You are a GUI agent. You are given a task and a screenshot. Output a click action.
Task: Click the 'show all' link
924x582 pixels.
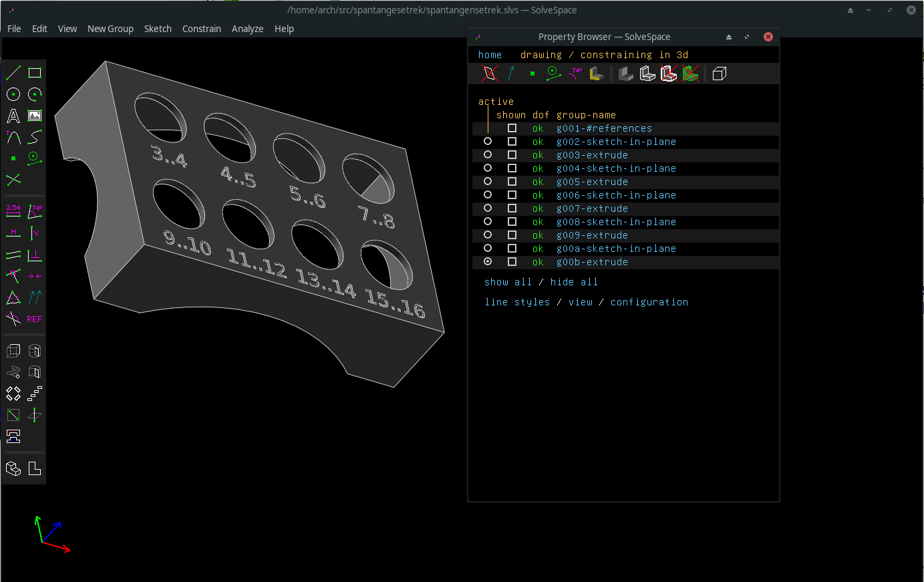508,282
